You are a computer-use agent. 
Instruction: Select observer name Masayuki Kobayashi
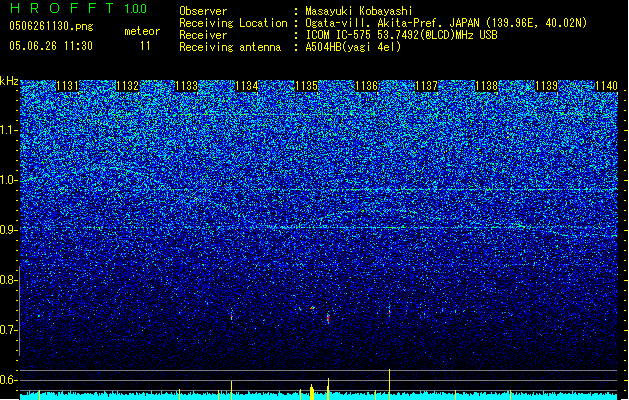pos(358,11)
